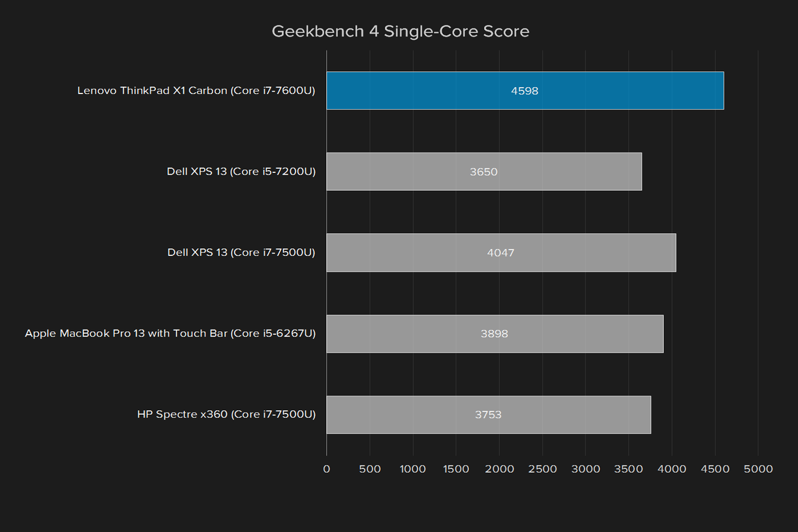Click the axis tick label 3500
The image size is (798, 532).
629,469
